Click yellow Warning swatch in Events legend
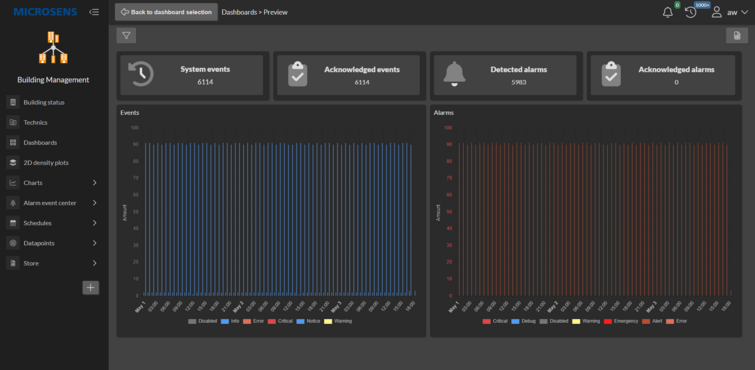The width and height of the screenshot is (755, 370). tap(328, 321)
